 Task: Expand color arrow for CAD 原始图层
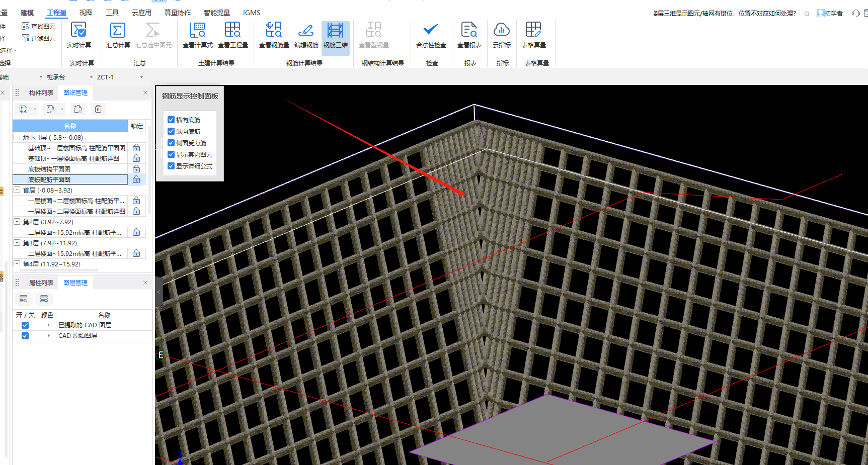pos(48,336)
